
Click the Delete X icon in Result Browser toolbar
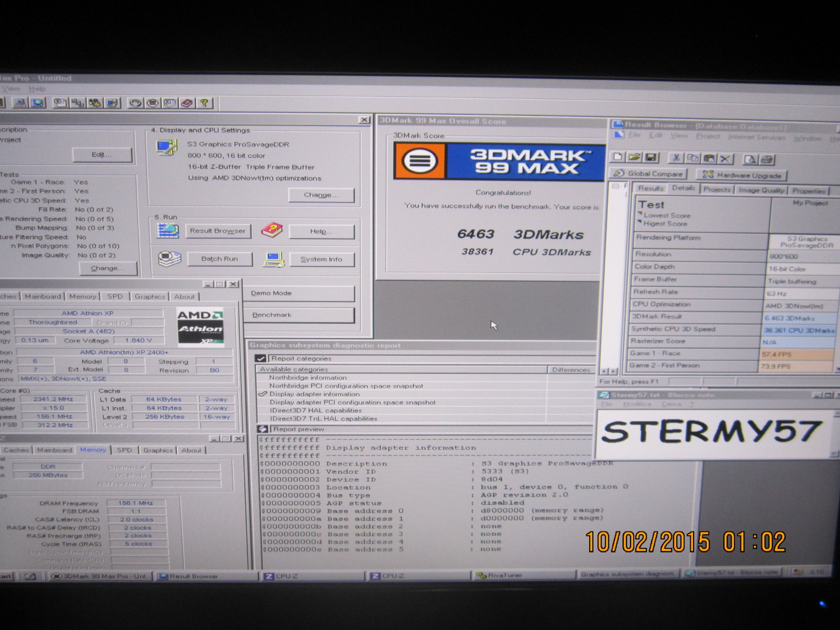tap(725, 159)
